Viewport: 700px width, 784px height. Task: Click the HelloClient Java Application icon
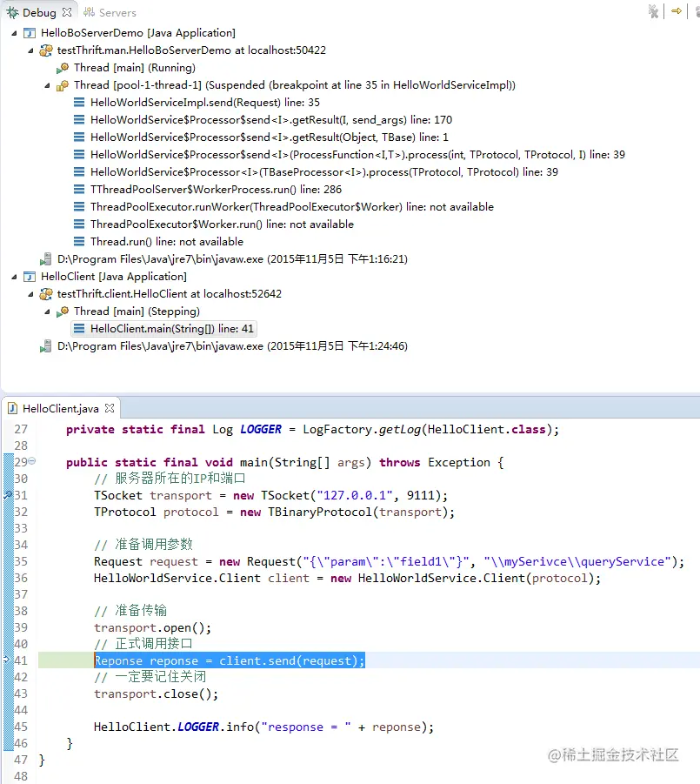tap(30, 277)
